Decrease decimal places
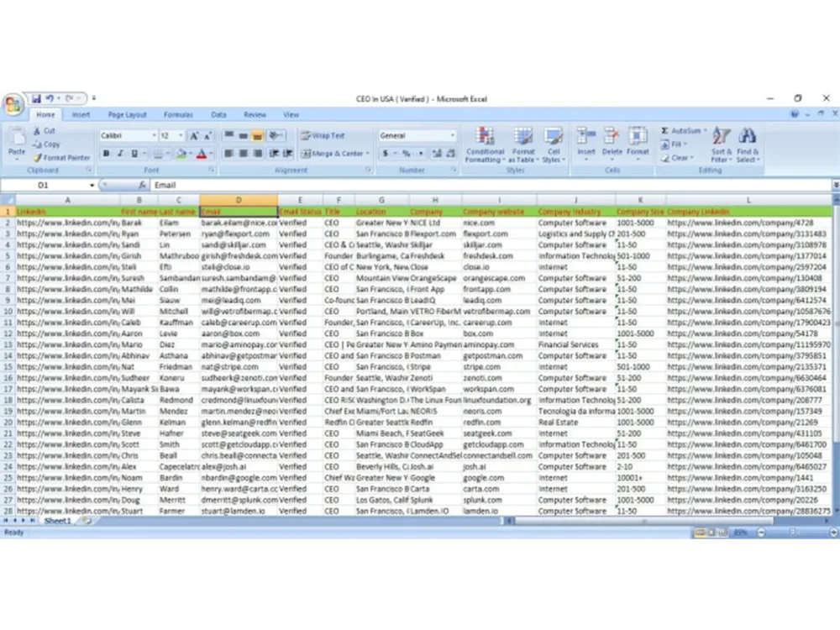 pyautogui.click(x=450, y=154)
